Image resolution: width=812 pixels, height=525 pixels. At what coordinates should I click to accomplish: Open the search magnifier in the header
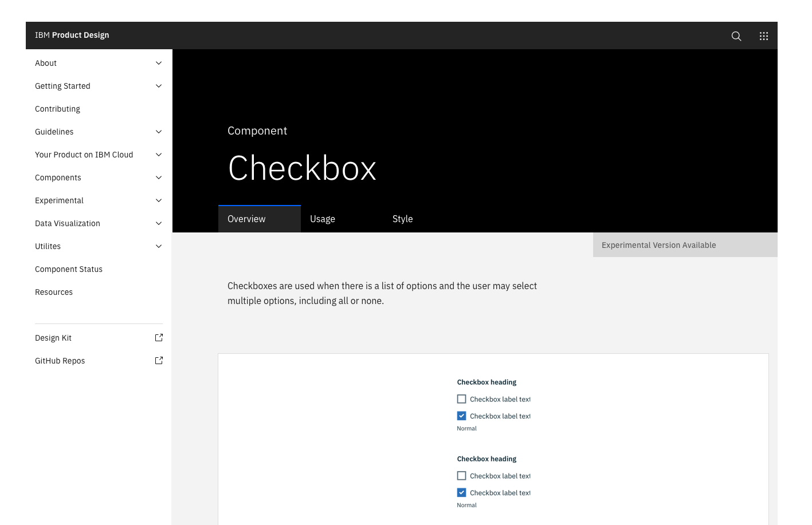[736, 35]
